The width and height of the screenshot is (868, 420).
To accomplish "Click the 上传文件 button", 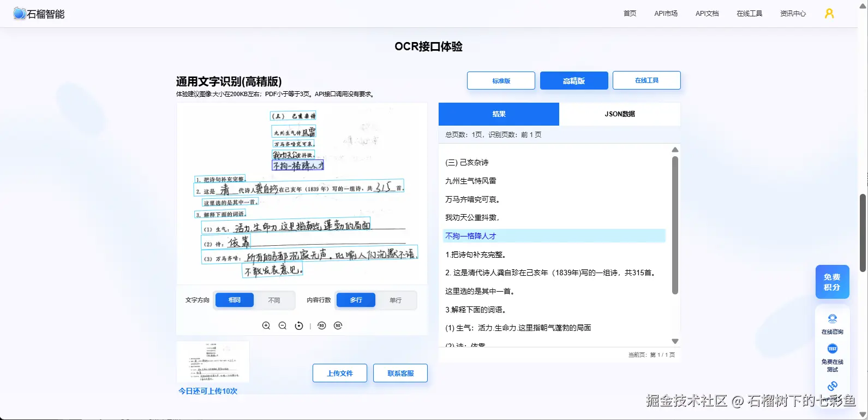I will point(340,373).
